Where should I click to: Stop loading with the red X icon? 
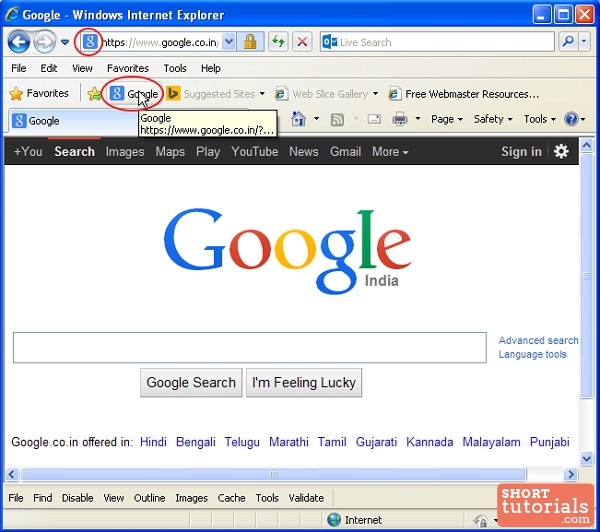click(x=302, y=42)
